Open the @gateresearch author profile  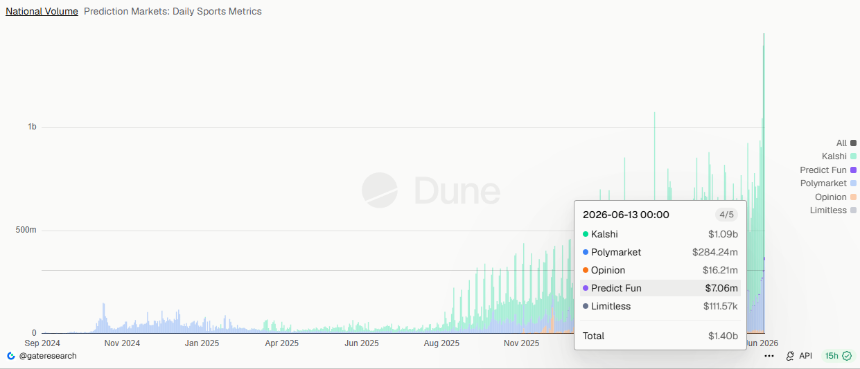(x=48, y=356)
